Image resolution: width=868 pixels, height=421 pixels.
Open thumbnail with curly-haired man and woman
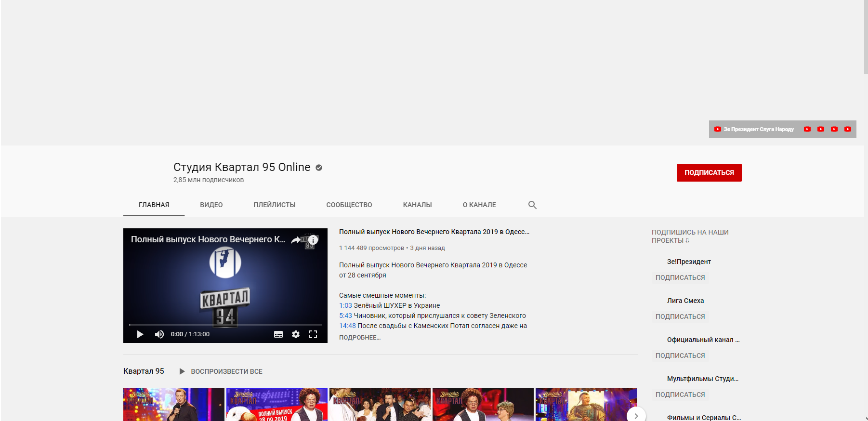coord(483,405)
